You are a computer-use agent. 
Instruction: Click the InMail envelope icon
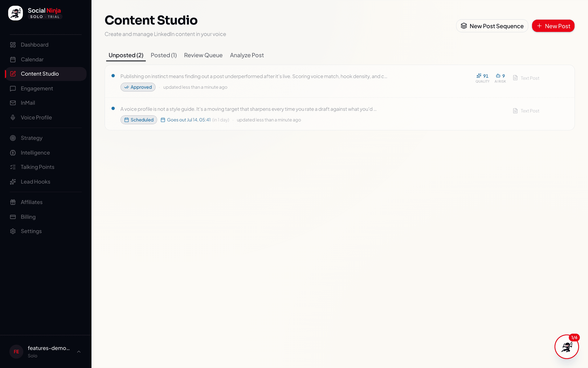coord(13,103)
